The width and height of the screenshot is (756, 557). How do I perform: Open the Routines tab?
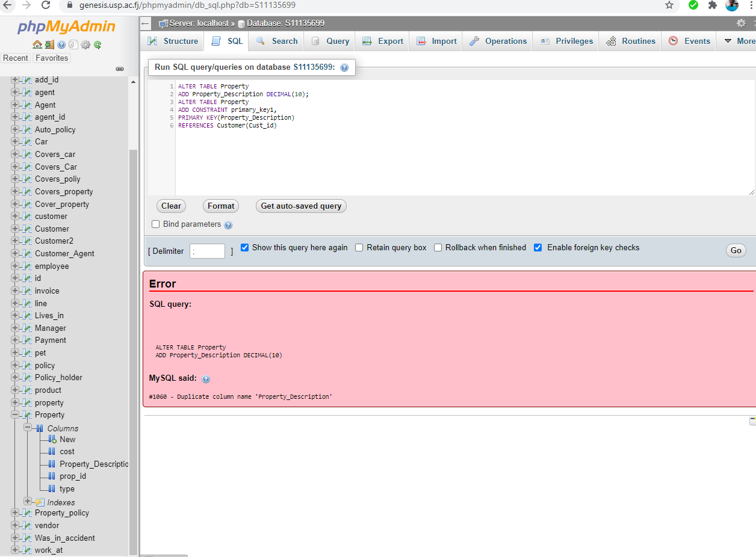[x=630, y=41]
